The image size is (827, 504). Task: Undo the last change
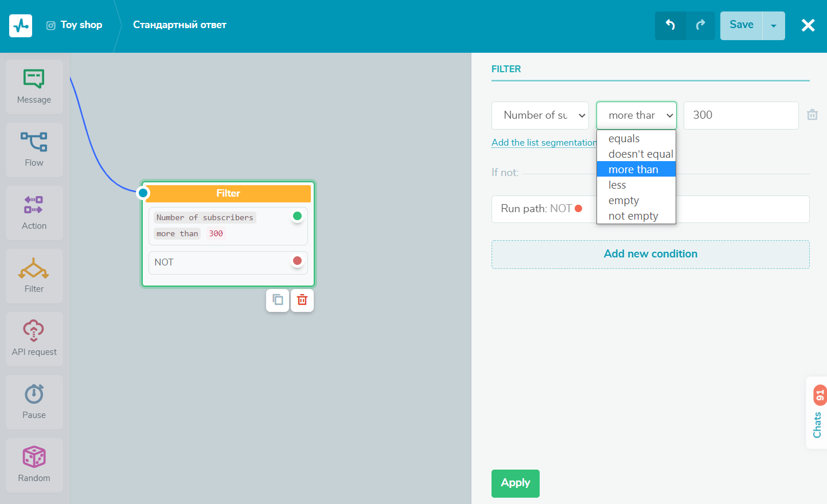click(x=670, y=25)
